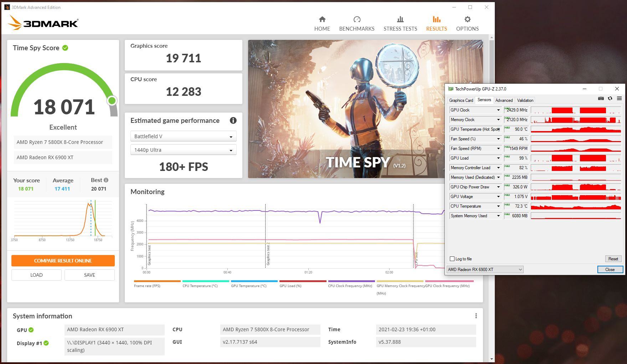This screenshot has height=364, width=627.
Task: Expand the GPU Chip Power Draw dropdown
Action: (x=498, y=187)
